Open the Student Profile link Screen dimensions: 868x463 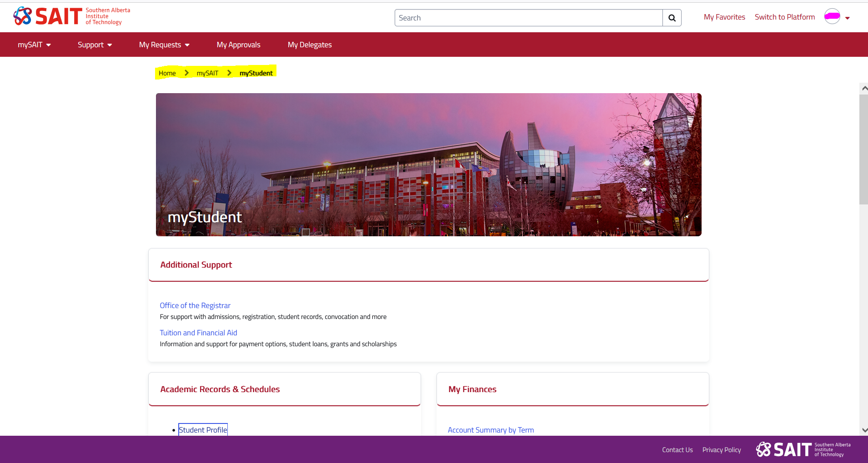coord(203,430)
